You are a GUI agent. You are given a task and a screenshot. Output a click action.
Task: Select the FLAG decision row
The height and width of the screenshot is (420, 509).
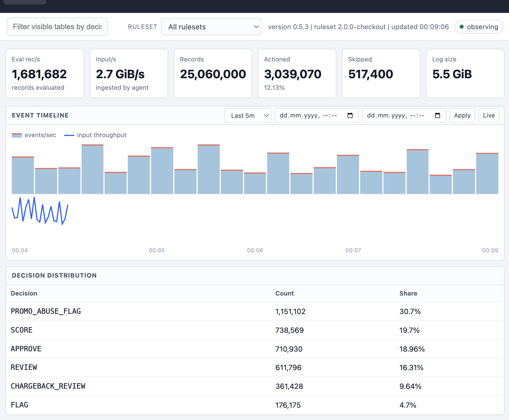pyautogui.click(x=255, y=405)
